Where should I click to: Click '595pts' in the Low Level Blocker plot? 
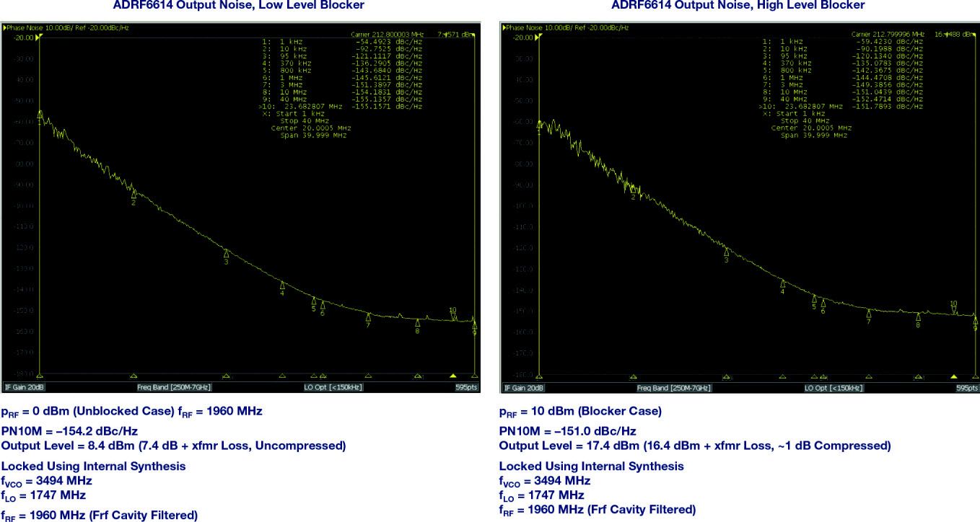point(467,387)
